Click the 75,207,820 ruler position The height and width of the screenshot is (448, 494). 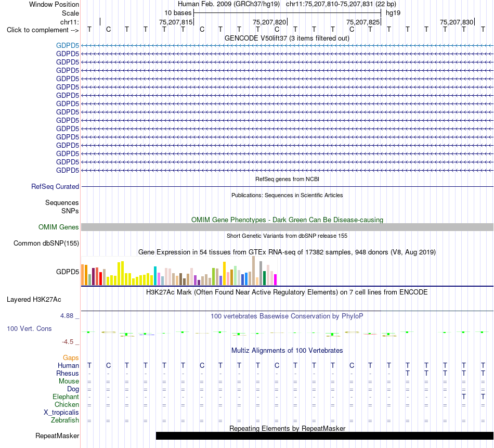pyautogui.click(x=269, y=22)
